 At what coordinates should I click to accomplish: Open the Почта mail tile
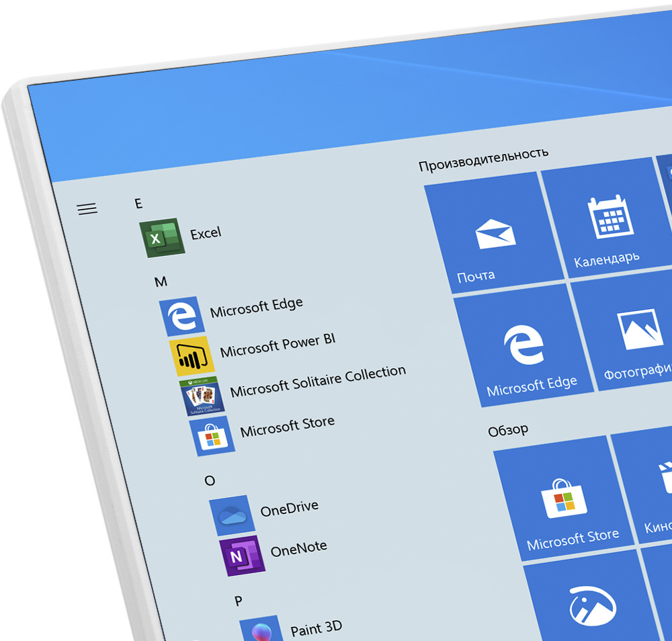494,232
